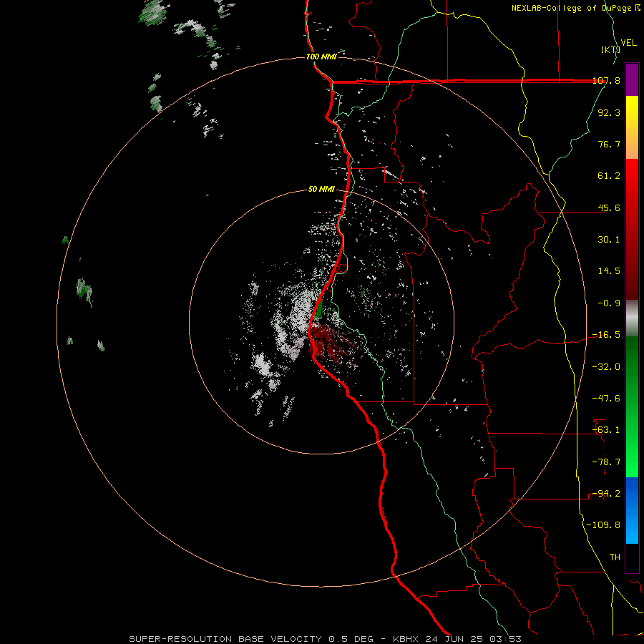Select the -63.1 velocity scale value
Screen dimensions: 644x644
pyautogui.click(x=607, y=430)
